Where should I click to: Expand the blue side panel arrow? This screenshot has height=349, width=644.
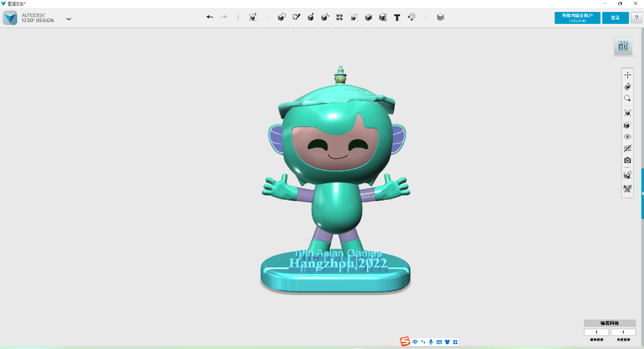(642, 194)
